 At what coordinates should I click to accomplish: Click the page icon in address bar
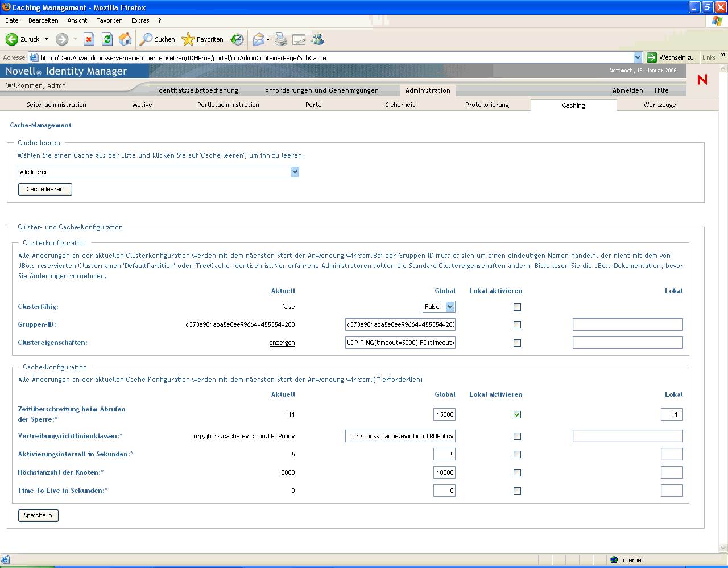click(34, 57)
